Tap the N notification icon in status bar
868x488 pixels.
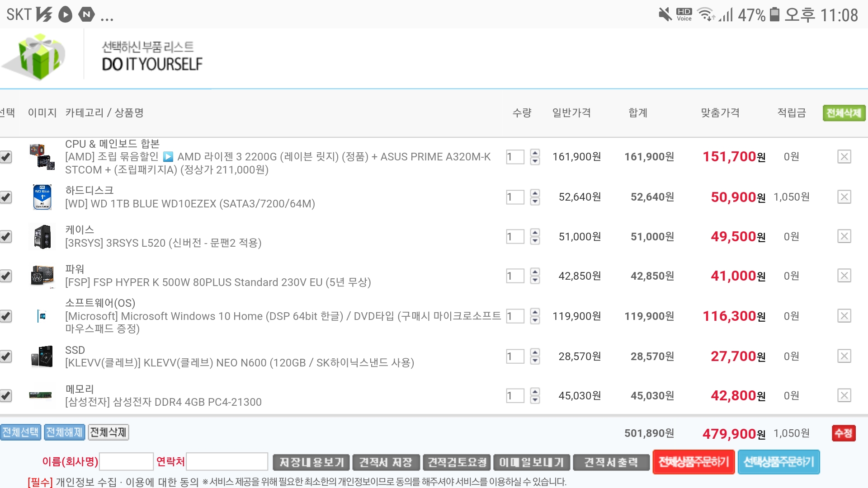click(x=86, y=14)
